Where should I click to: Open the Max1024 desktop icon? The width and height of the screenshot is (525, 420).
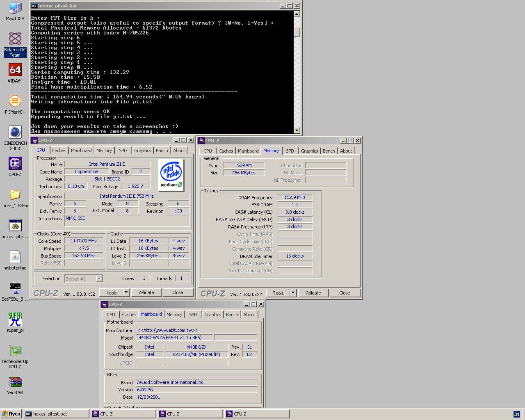click(x=15, y=10)
